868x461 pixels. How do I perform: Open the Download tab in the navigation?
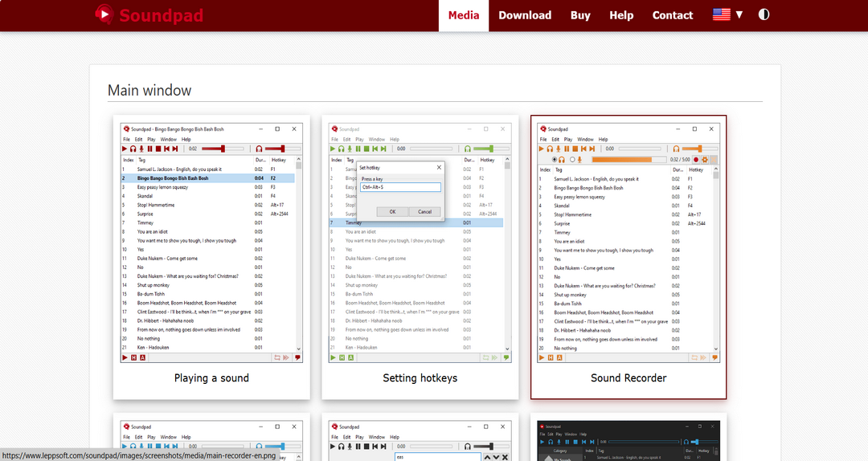pyautogui.click(x=525, y=15)
